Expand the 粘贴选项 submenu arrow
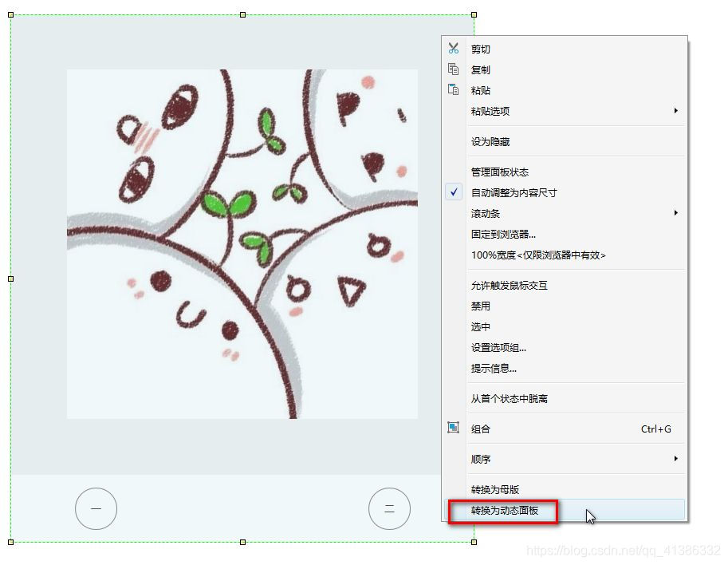The image size is (728, 565). [x=676, y=111]
